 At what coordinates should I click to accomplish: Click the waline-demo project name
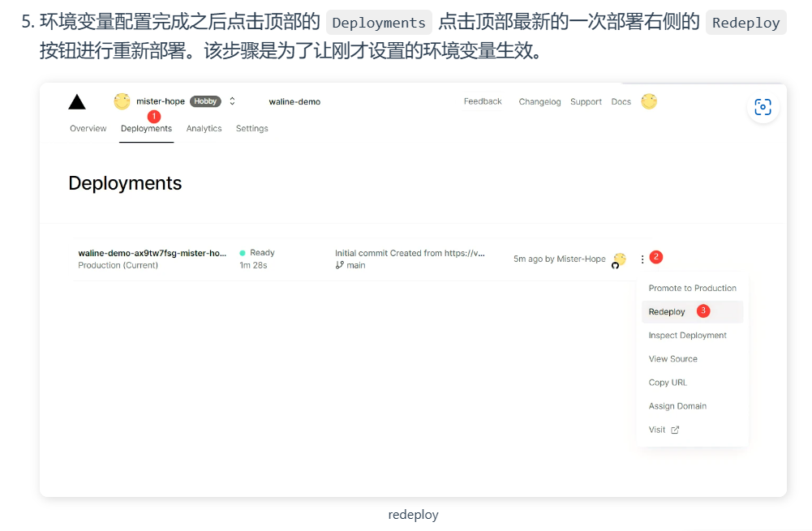[294, 102]
